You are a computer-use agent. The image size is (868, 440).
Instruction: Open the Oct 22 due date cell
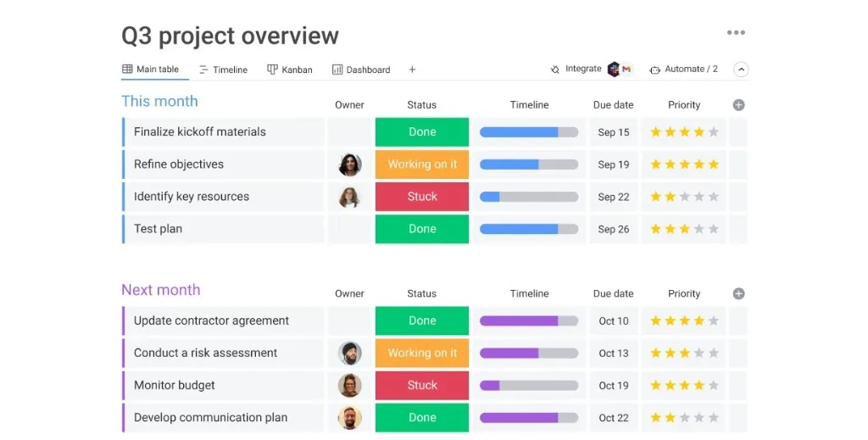614,418
